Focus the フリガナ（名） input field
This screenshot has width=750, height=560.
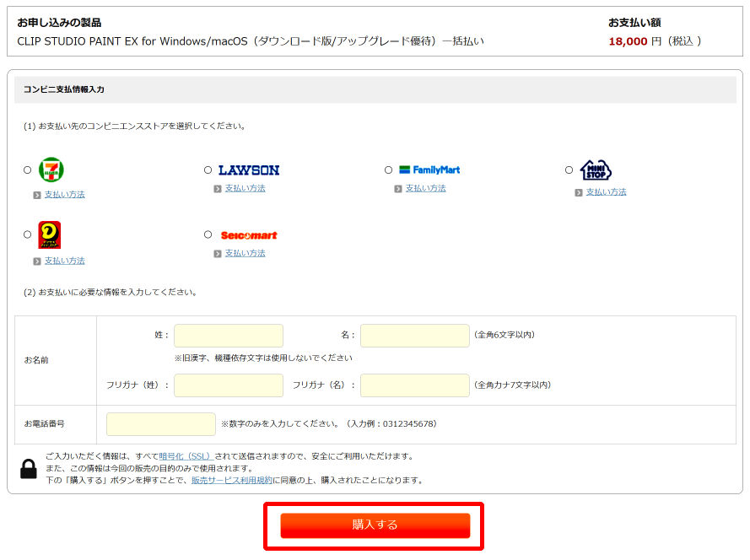pyautogui.click(x=415, y=385)
